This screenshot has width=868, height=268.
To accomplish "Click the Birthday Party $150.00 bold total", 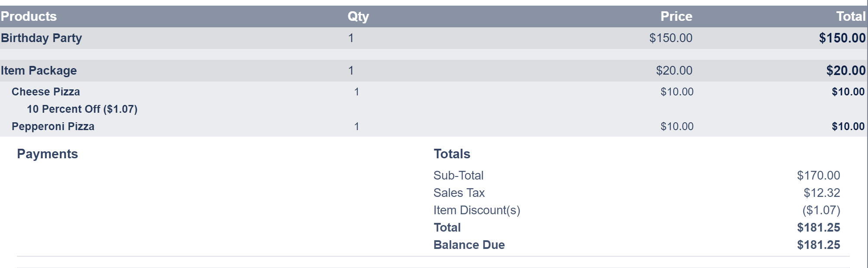I will click(x=842, y=38).
